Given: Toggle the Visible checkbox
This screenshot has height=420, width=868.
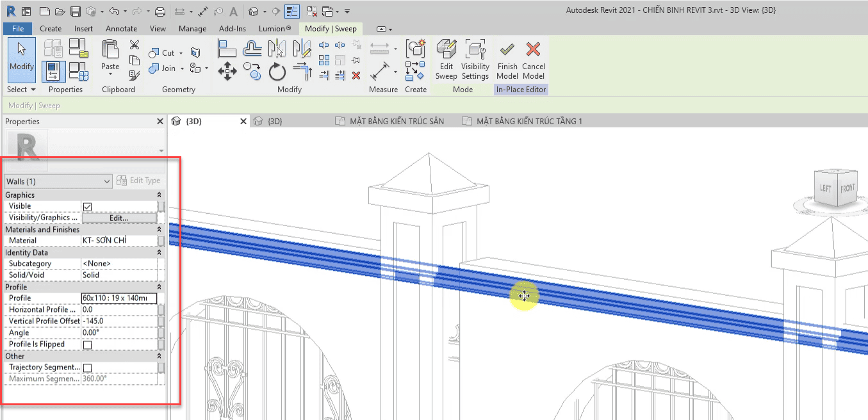Looking at the screenshot, I should tap(88, 206).
